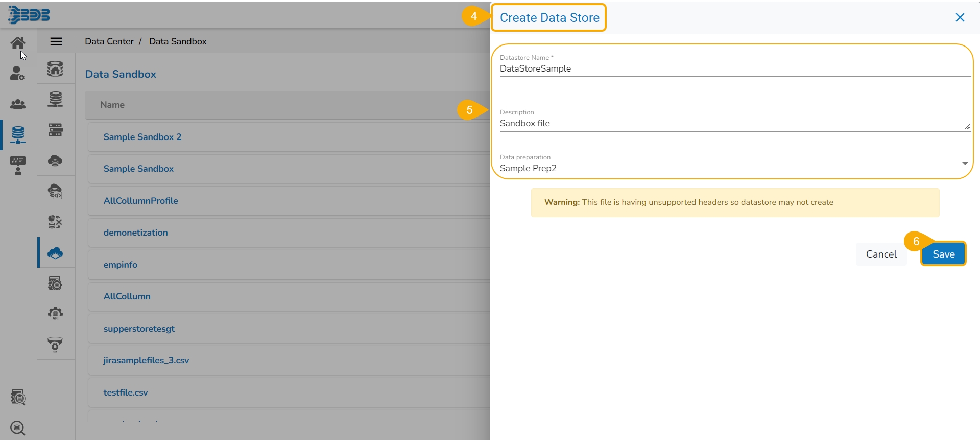The width and height of the screenshot is (980, 440).
Task: Open the demonetization sandbox file
Action: (135, 233)
